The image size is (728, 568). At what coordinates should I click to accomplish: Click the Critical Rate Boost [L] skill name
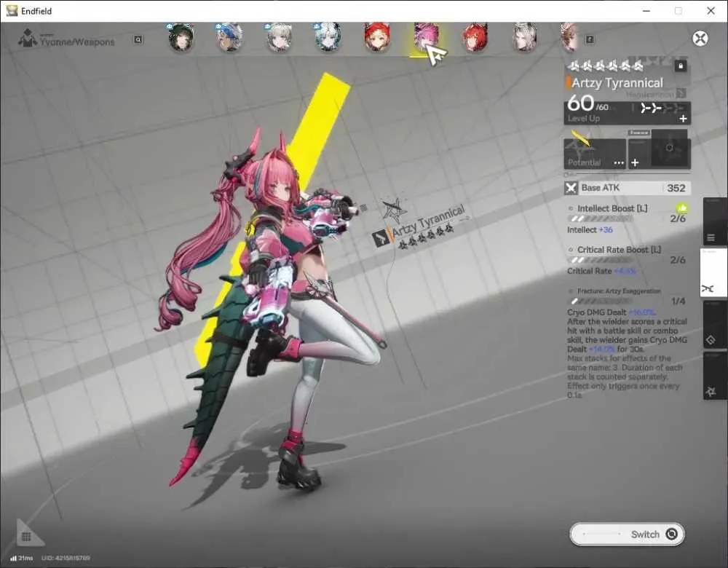(x=620, y=250)
